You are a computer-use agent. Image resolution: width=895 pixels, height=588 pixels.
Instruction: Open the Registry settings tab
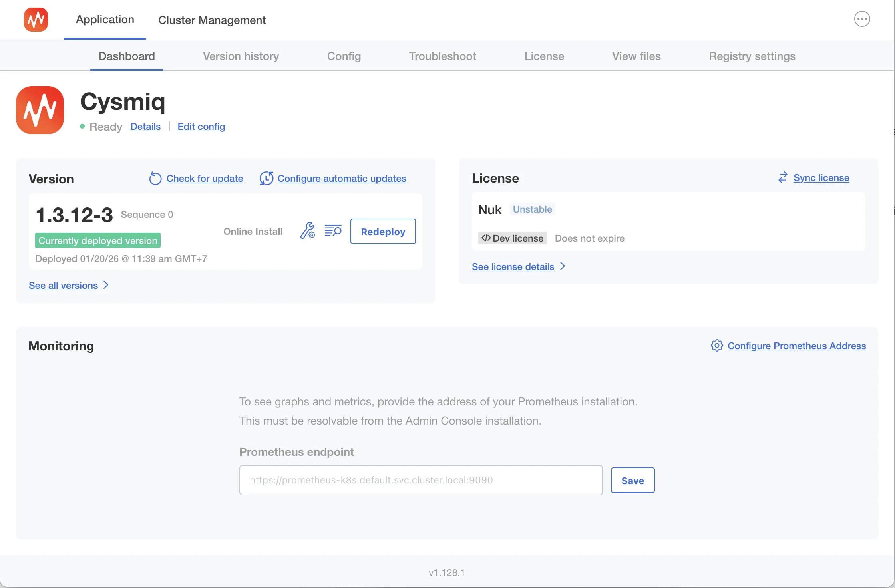pyautogui.click(x=752, y=56)
